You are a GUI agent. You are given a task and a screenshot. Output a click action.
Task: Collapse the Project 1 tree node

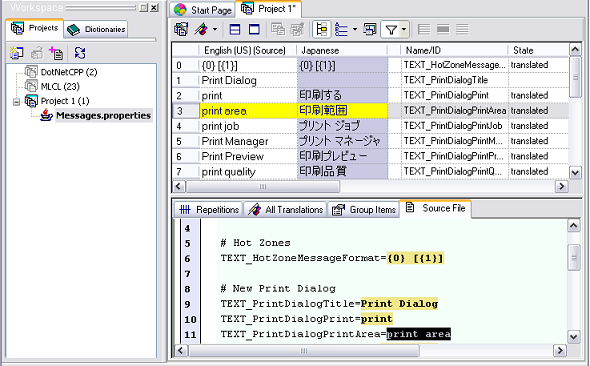[16, 102]
